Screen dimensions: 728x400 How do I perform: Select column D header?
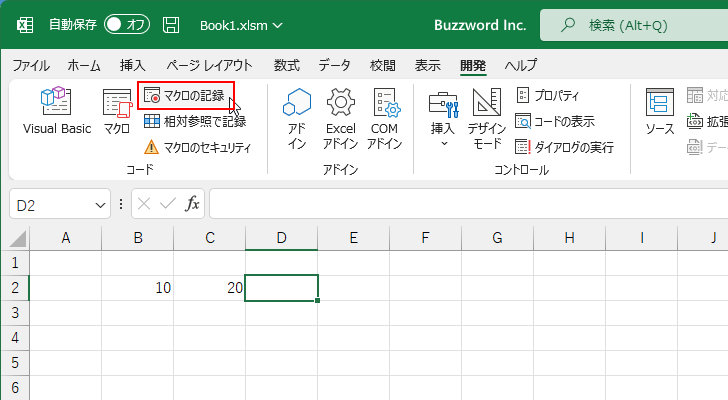(x=282, y=238)
